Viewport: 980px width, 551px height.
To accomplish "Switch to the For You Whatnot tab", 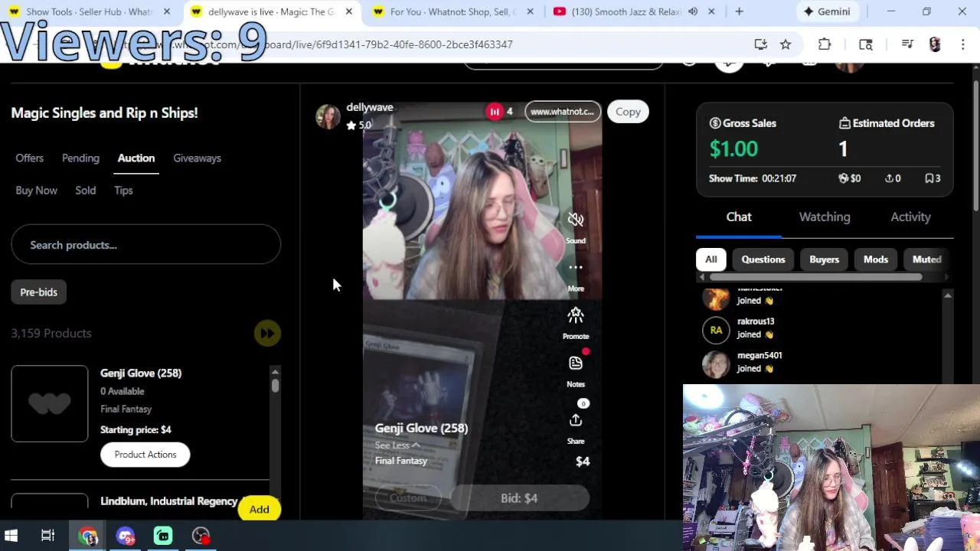I will click(452, 11).
